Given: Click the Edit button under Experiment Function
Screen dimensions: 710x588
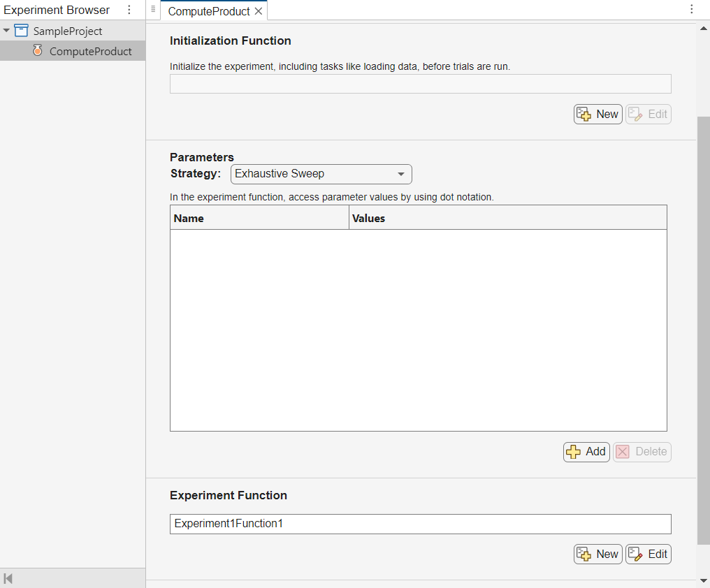Looking at the screenshot, I should point(648,554).
